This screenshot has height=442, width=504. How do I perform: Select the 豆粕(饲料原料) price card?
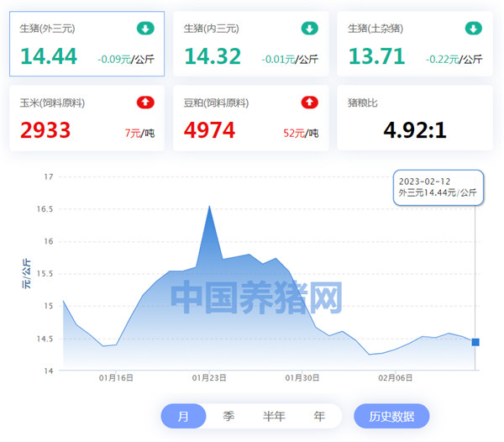coord(250,118)
